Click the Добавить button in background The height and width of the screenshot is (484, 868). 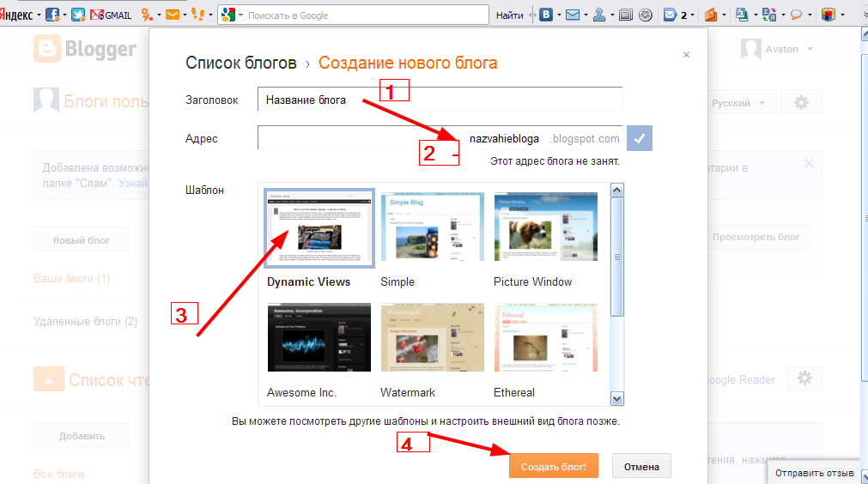[82, 436]
